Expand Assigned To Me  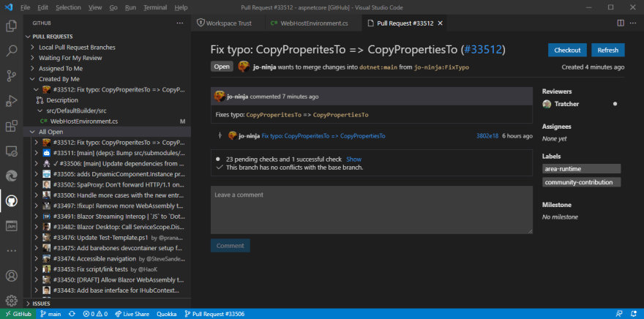[32, 69]
